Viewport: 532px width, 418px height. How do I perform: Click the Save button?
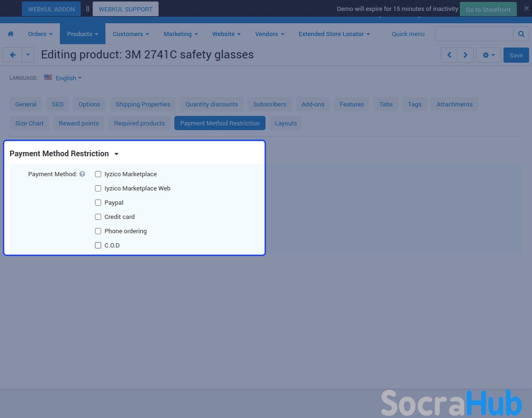(x=516, y=55)
